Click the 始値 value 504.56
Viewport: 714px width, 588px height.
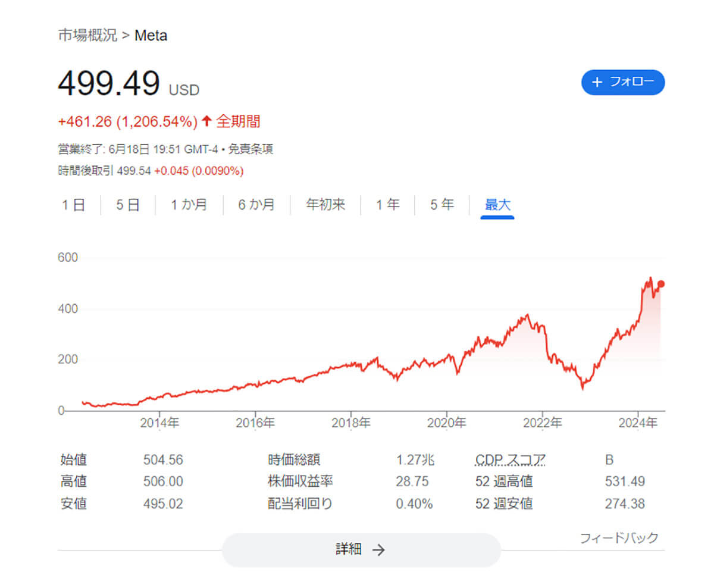[x=163, y=460]
